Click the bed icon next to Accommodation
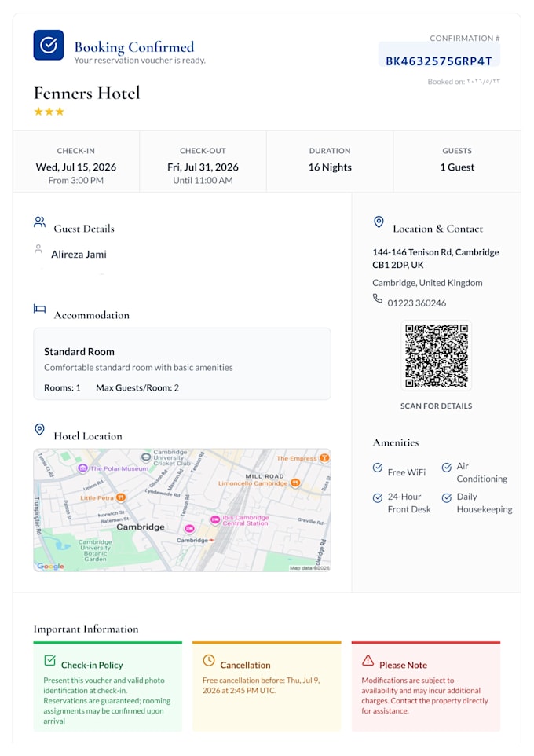The image size is (534, 756). (39, 309)
